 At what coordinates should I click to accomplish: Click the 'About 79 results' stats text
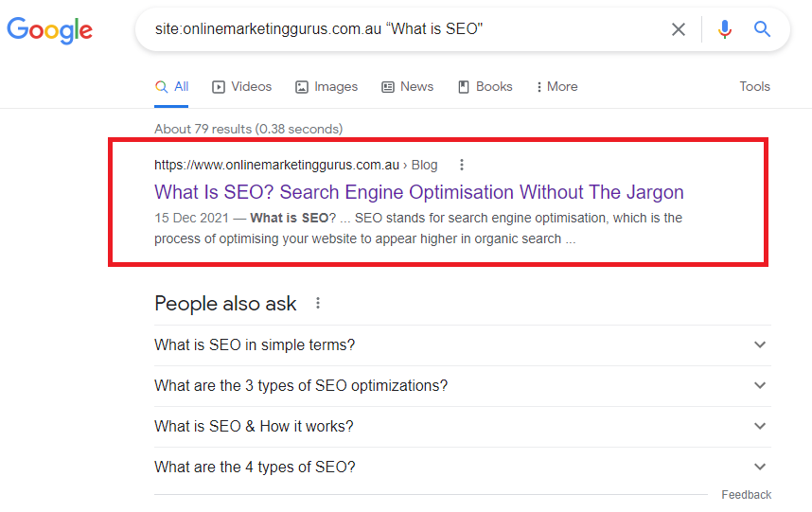[x=249, y=129]
